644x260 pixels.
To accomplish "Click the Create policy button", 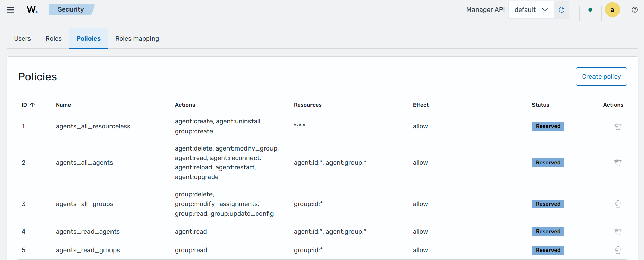I will tap(601, 77).
